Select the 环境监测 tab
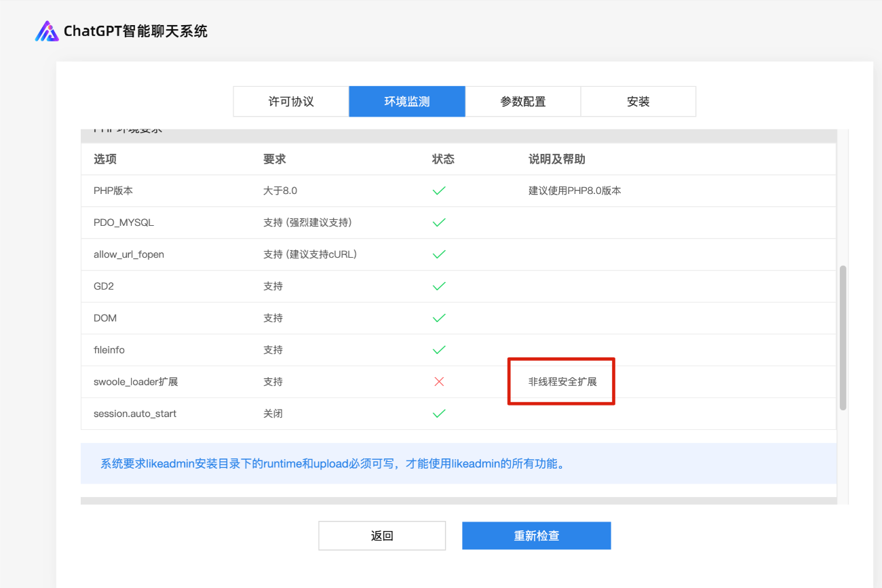Screen dimensions: 882x588 (x=407, y=102)
